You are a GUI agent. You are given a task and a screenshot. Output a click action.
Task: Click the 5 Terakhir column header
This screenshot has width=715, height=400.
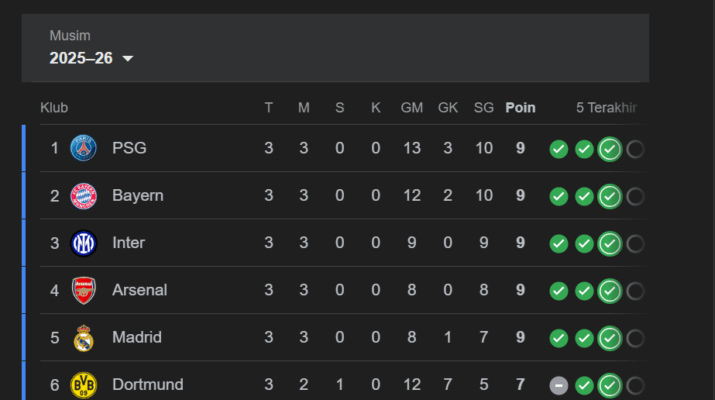pos(606,108)
